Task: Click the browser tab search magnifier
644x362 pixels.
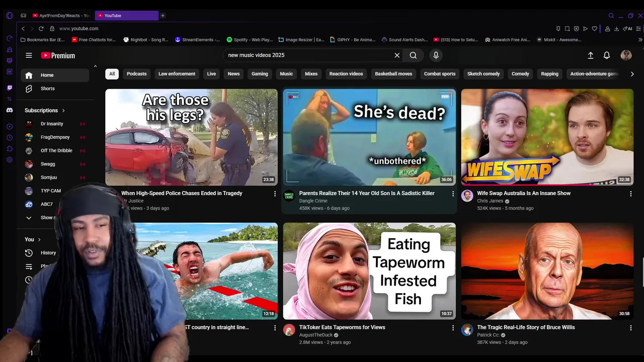Action: (611, 16)
